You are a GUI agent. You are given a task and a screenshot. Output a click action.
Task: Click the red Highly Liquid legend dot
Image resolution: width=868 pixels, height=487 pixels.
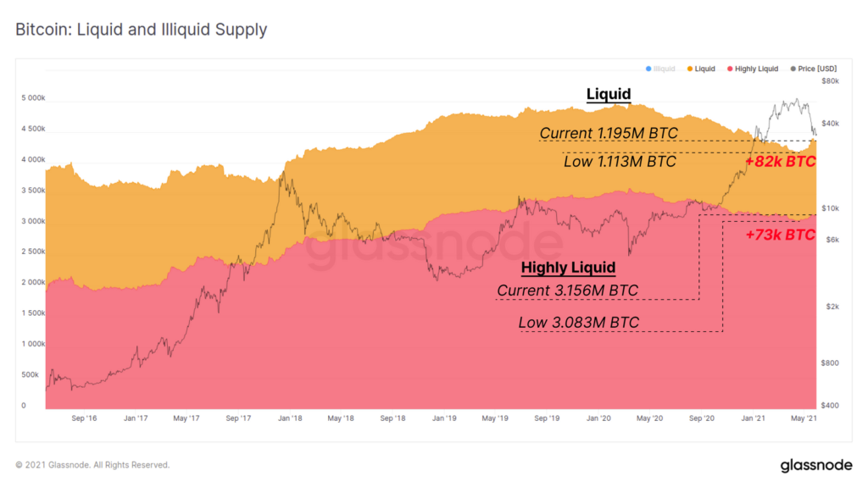click(729, 69)
